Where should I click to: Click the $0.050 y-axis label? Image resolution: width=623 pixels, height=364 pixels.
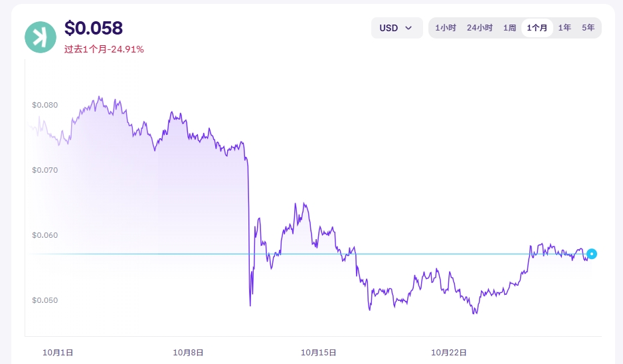[45, 300]
